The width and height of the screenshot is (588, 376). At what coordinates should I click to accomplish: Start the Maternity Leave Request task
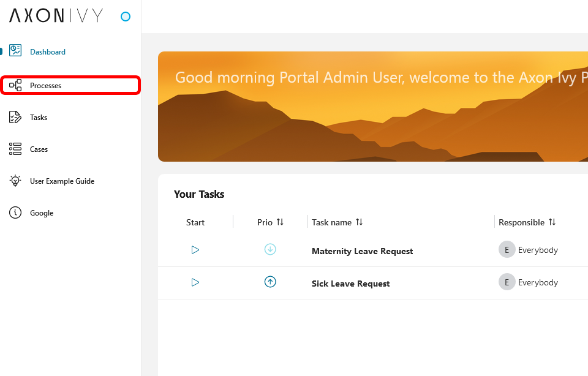195,250
